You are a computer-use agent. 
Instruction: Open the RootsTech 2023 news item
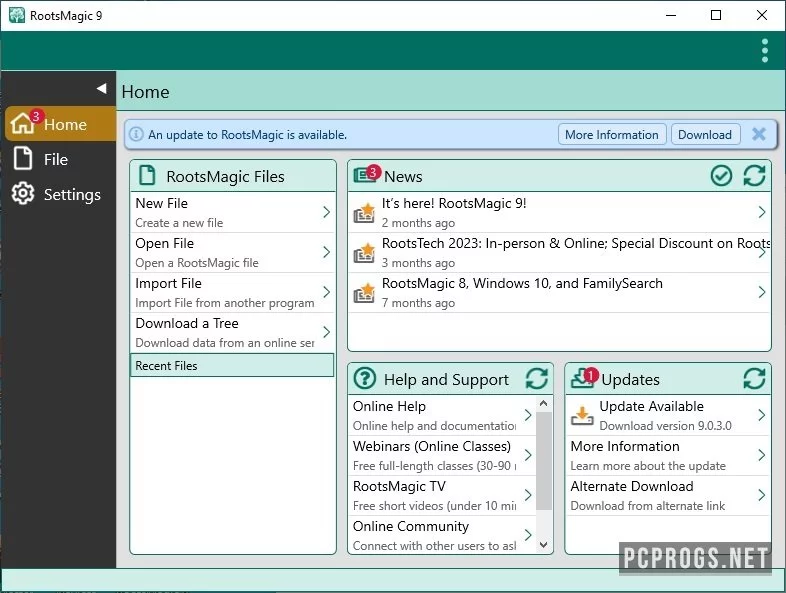pyautogui.click(x=559, y=252)
